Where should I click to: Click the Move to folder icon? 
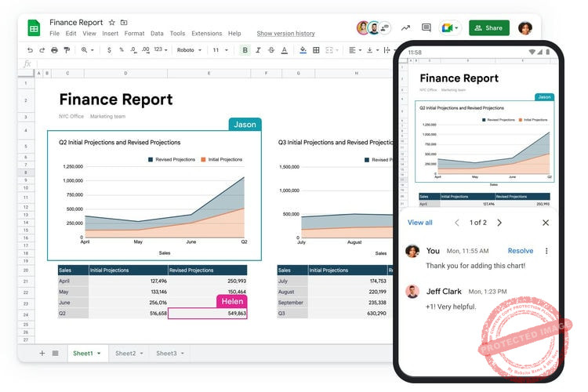tap(124, 23)
